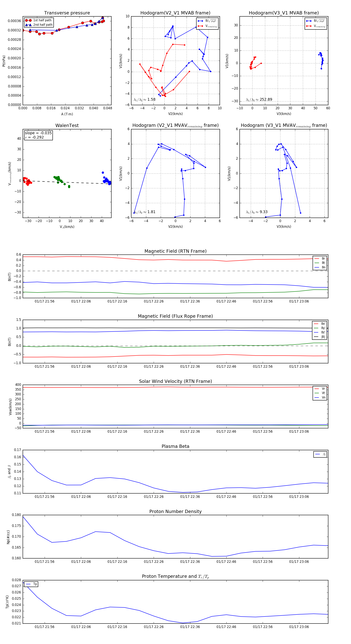Click the "400" tick on Solar Wind Velocity axis
The image size is (351, 644).
pos(18,385)
